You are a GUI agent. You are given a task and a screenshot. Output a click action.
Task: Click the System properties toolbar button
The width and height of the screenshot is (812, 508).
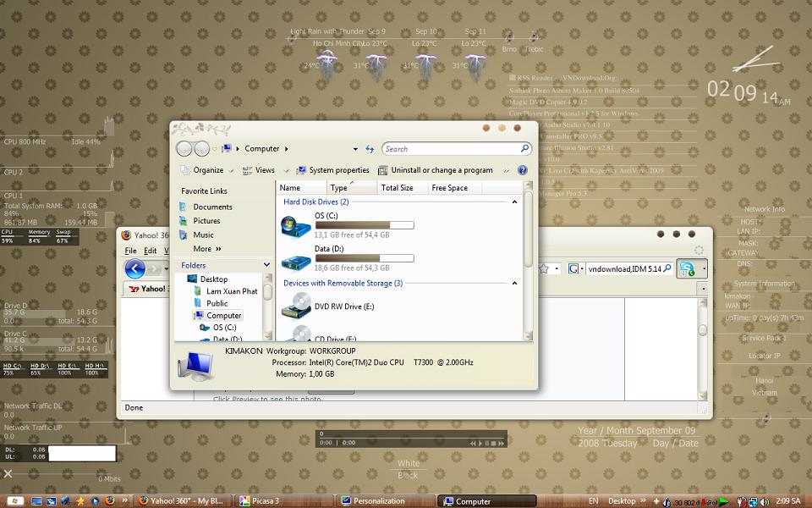tap(332, 170)
